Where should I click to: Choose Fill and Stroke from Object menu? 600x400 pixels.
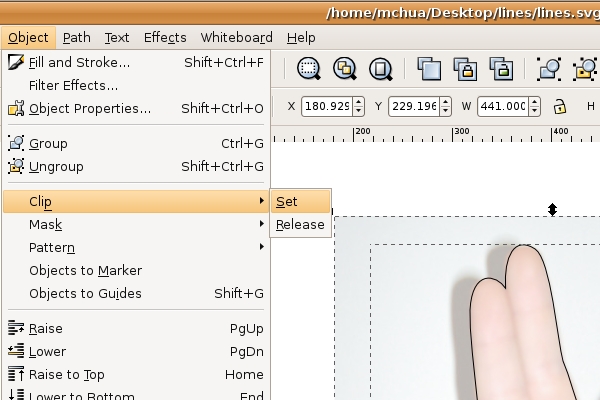click(x=136, y=62)
